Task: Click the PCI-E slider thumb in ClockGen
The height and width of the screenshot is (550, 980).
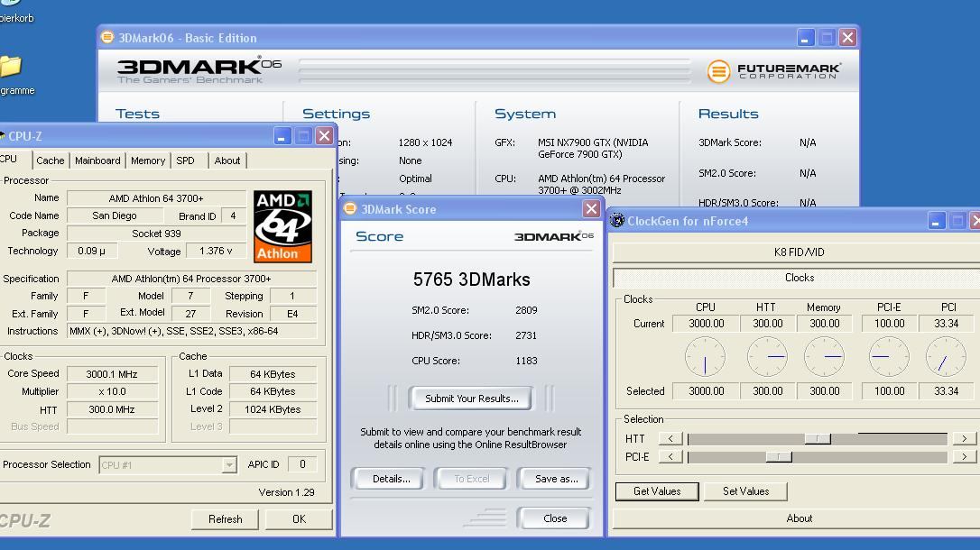Action: click(779, 457)
